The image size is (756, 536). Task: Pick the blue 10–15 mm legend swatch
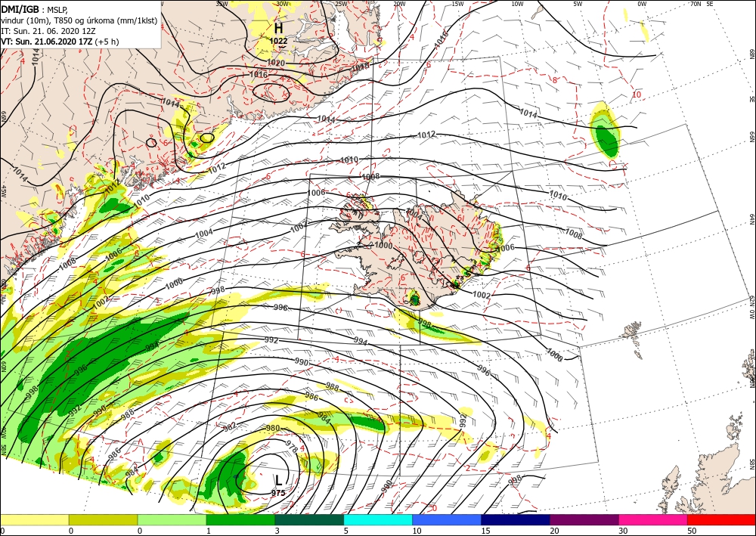[447, 519]
